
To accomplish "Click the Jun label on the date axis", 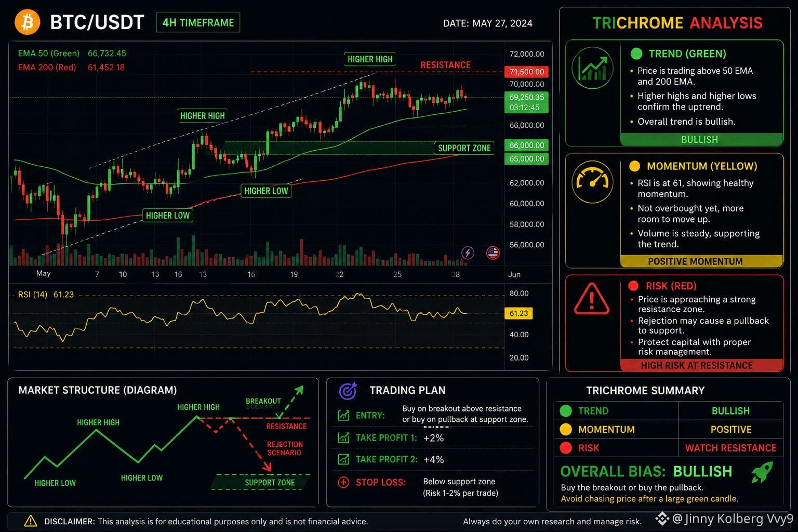I will (514, 274).
